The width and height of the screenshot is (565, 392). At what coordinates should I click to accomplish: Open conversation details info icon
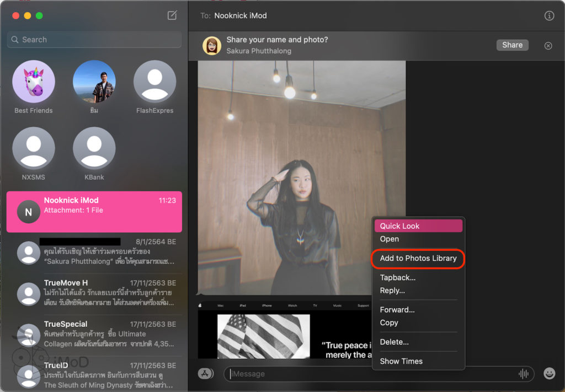549,16
